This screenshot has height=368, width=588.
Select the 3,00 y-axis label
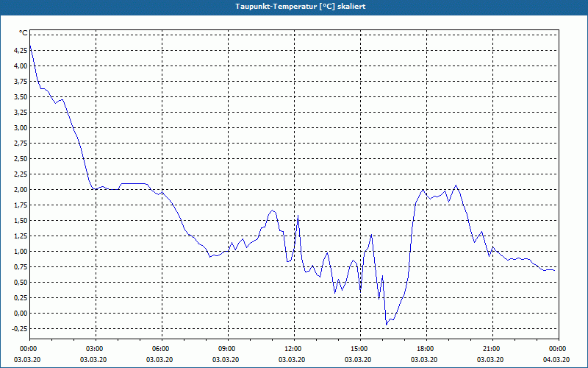coord(21,127)
